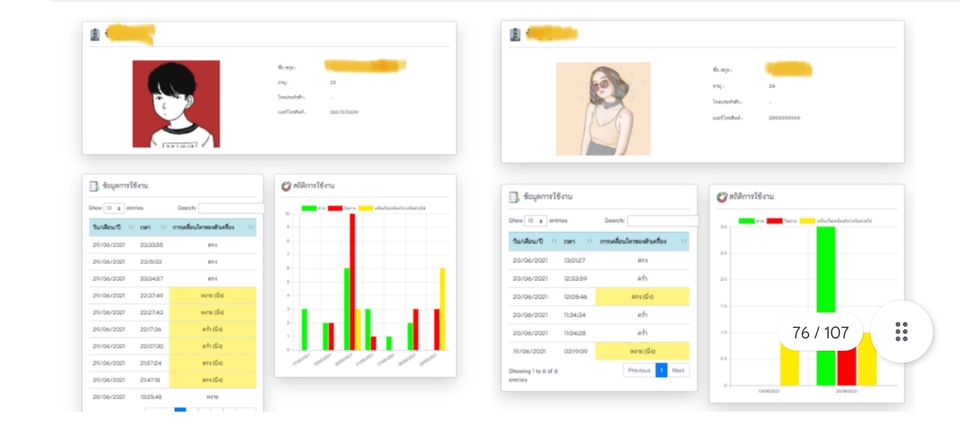This screenshot has height=432, width=960.
Task: Click the Previous pagination button
Action: 639,370
